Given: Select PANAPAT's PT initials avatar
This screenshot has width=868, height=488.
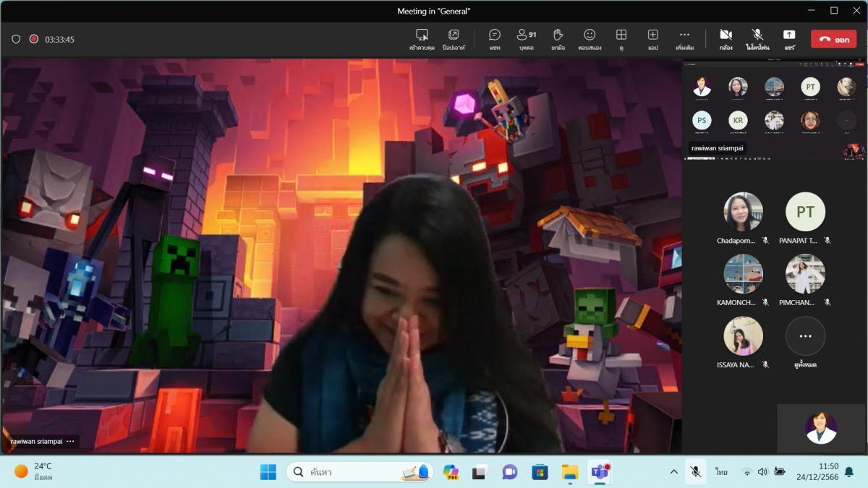Looking at the screenshot, I should [x=805, y=212].
